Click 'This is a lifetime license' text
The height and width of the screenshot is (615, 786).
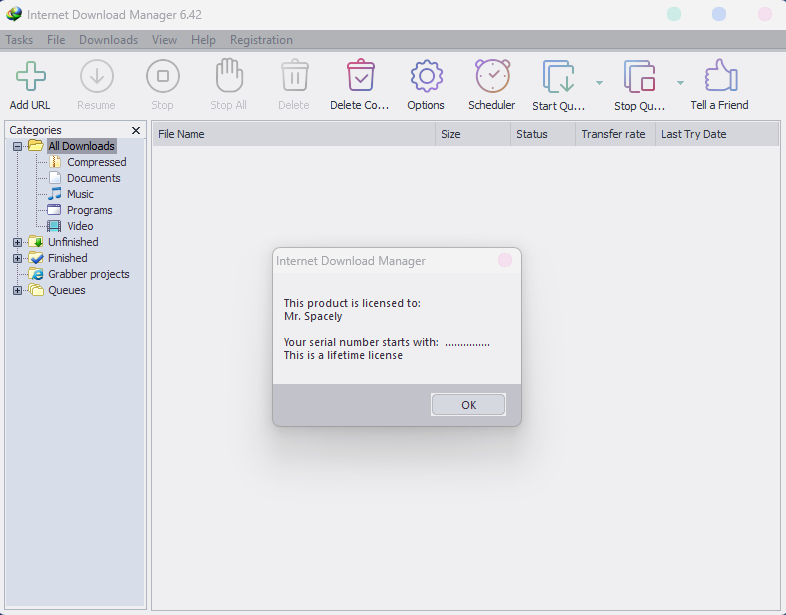343,355
